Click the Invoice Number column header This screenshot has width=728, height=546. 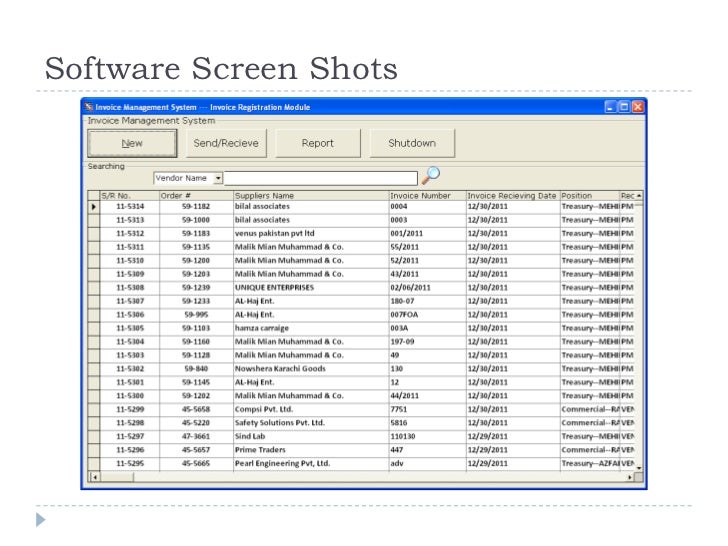pyautogui.click(x=427, y=195)
